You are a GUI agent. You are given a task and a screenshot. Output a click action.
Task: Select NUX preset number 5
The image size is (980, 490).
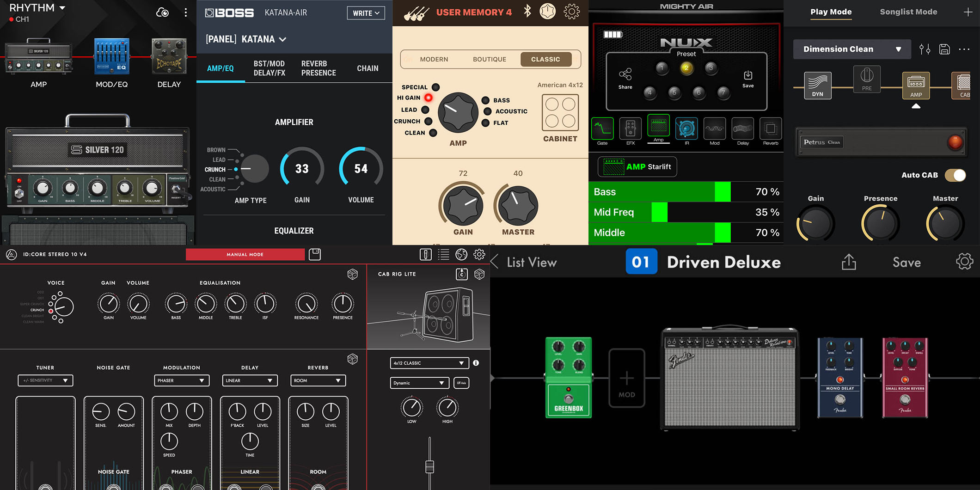[674, 92]
